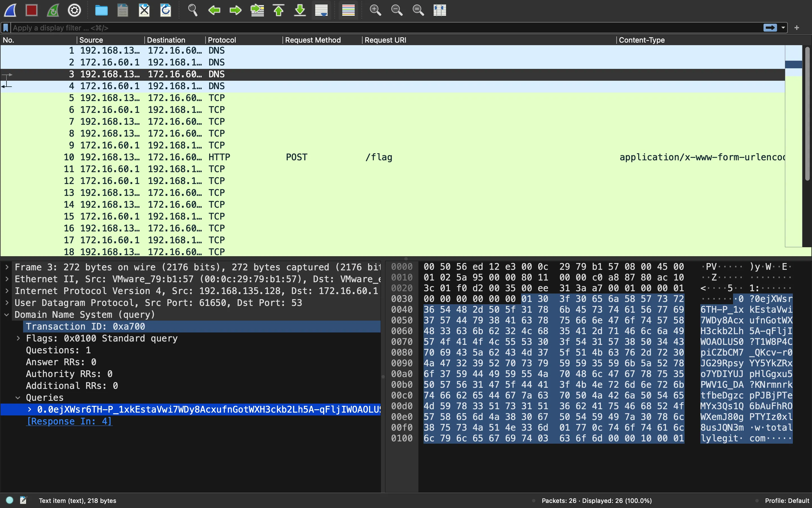812x508 pixels.
Task: Collapse the Queries tree node
Action: coord(18,398)
